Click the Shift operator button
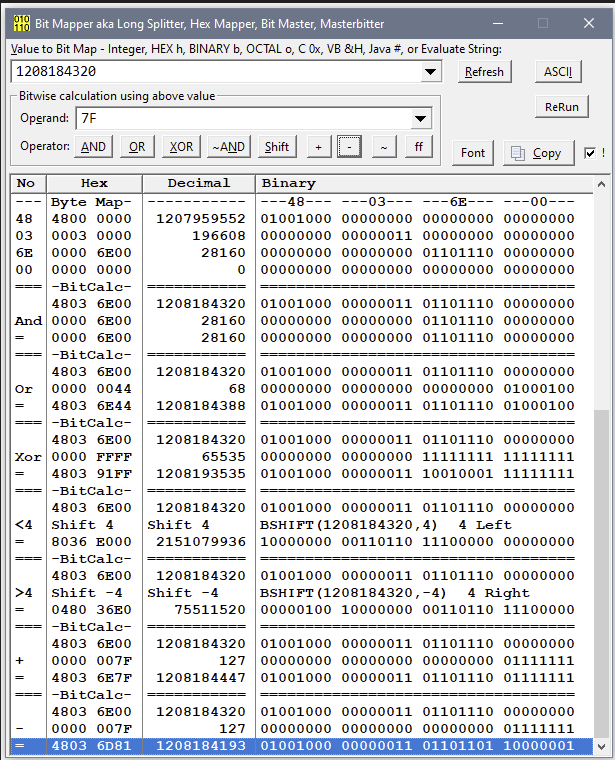The width and height of the screenshot is (615, 760). coord(277,146)
